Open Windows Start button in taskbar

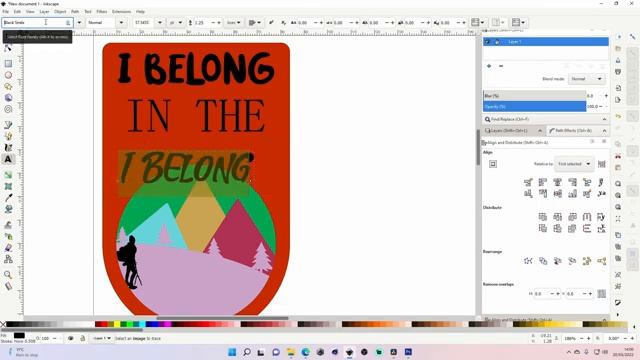pyautogui.click(x=232, y=352)
